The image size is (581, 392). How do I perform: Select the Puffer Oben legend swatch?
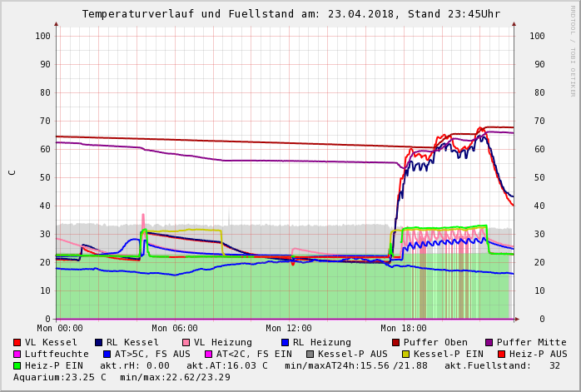[x=396, y=343]
